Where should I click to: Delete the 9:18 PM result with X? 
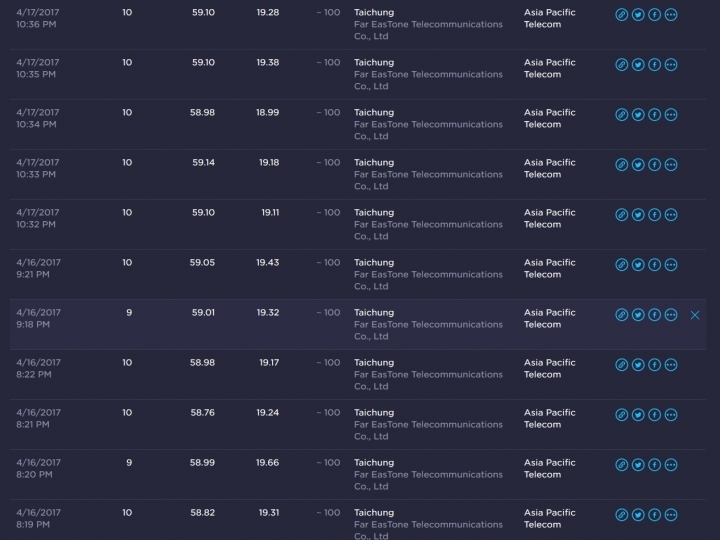[x=695, y=315]
